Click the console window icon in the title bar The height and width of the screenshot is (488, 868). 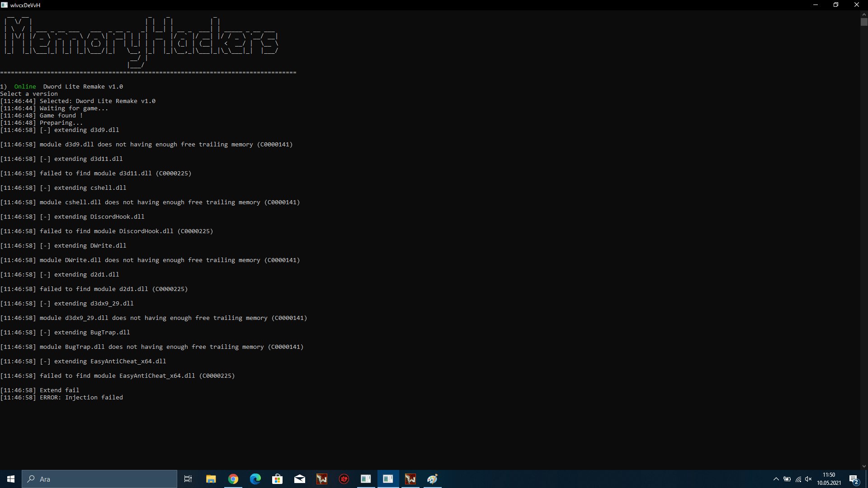(5, 5)
